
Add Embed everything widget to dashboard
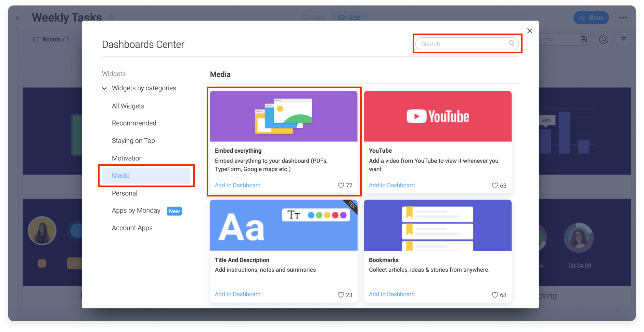pyautogui.click(x=237, y=185)
